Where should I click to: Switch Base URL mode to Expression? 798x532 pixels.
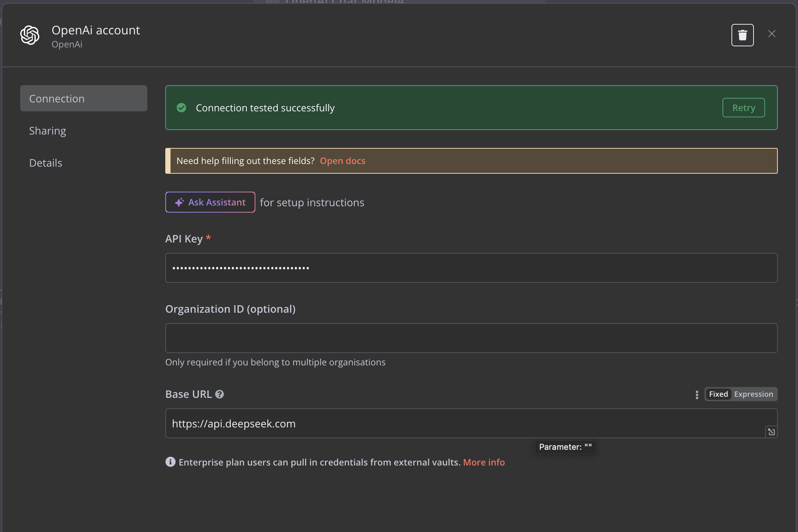tap(753, 394)
